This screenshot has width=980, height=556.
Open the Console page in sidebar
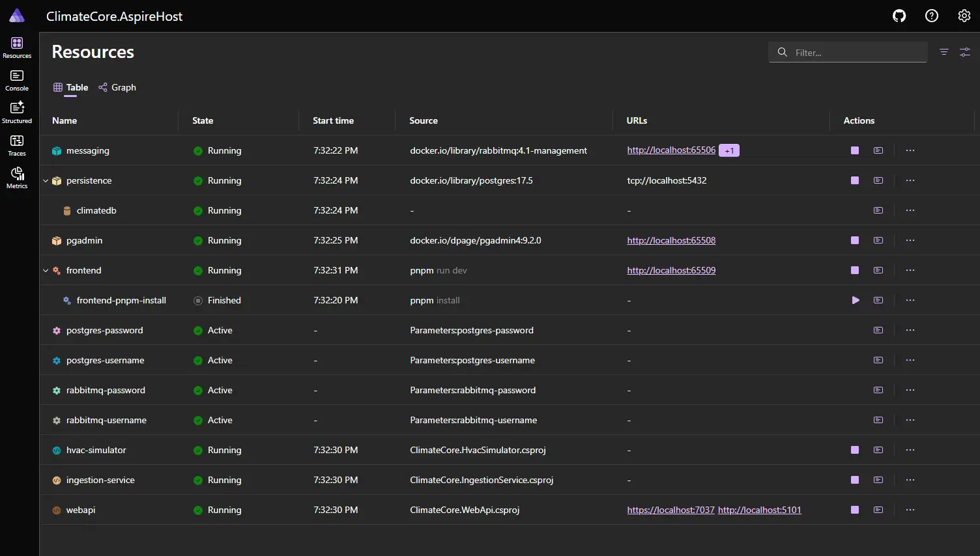[x=17, y=81]
